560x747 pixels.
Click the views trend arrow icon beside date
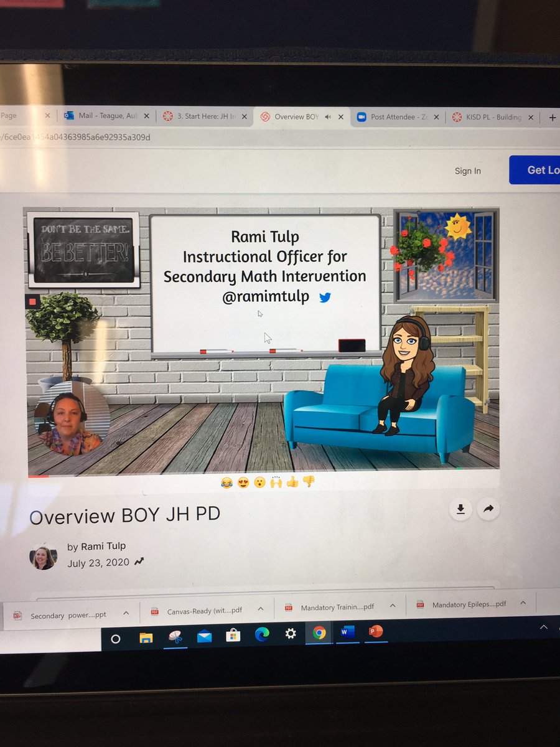(x=139, y=561)
